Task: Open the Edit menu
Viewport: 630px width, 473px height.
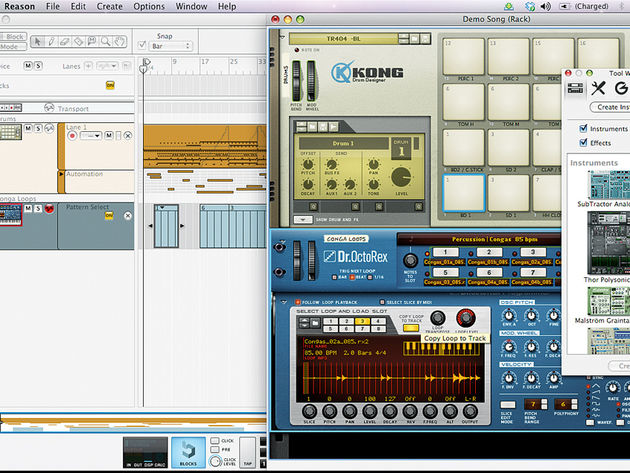Action: (78, 6)
